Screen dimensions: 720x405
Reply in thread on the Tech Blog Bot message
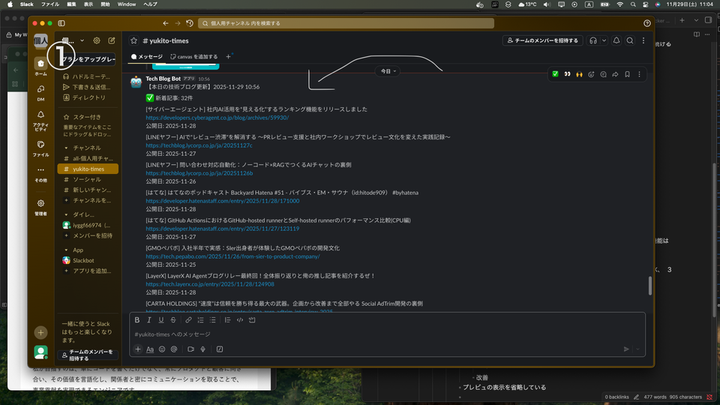[x=603, y=74]
